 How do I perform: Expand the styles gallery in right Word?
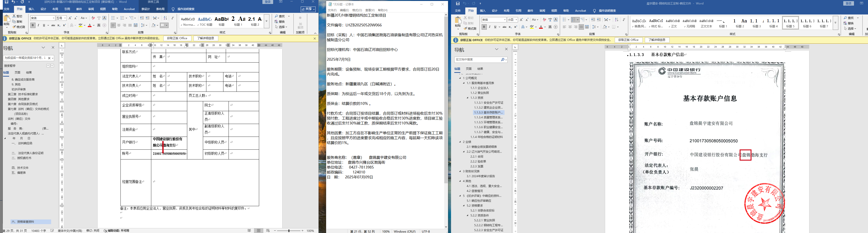point(835,23)
